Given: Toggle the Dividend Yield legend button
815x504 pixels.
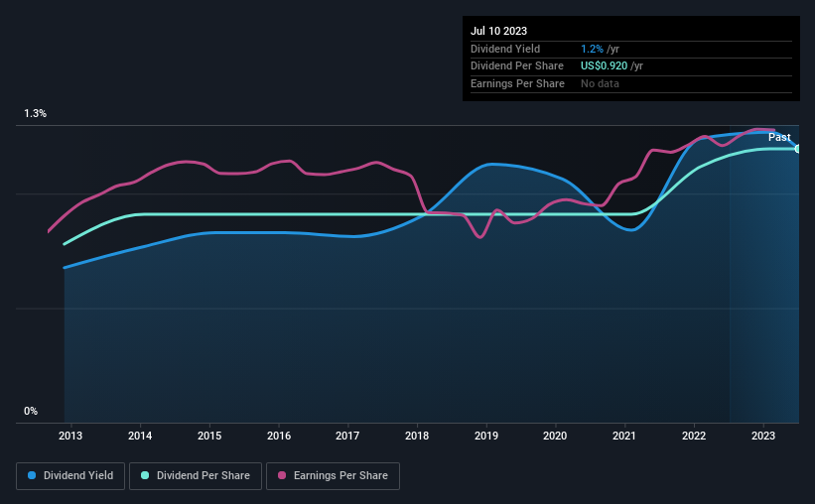Looking at the screenshot, I should click(x=70, y=476).
